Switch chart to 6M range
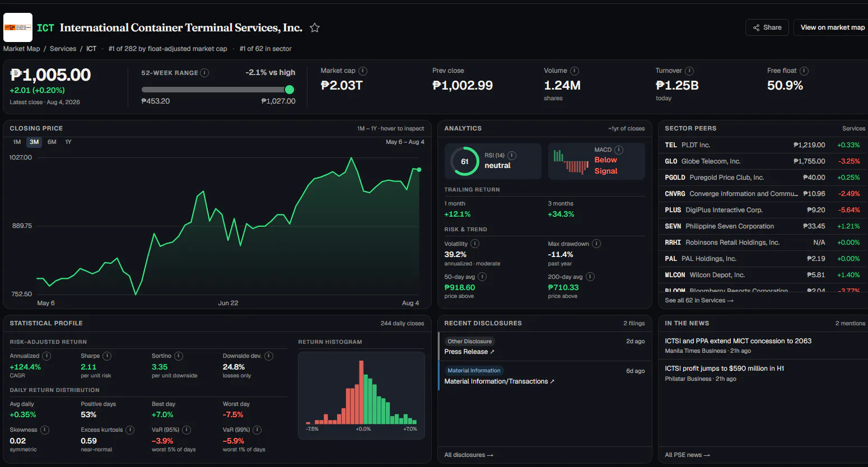The height and width of the screenshot is (467, 868). pos(52,142)
